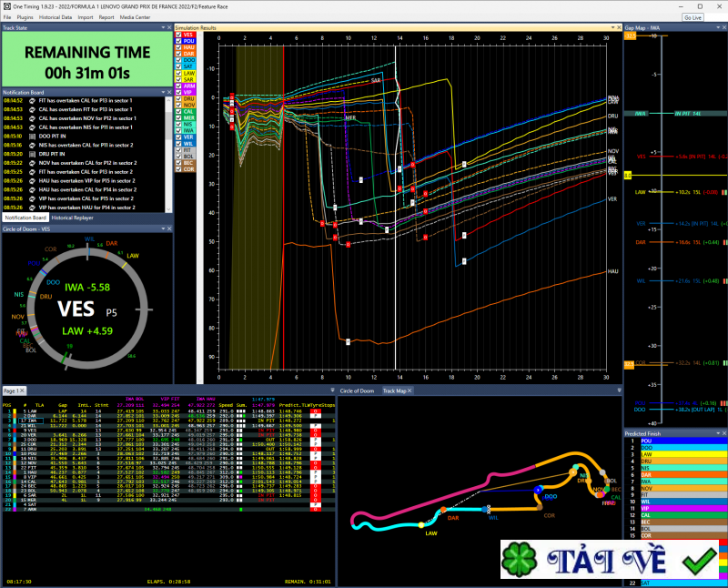Viewport: 728px width, 588px height.
Task: Open the Import menu
Action: coord(86,17)
